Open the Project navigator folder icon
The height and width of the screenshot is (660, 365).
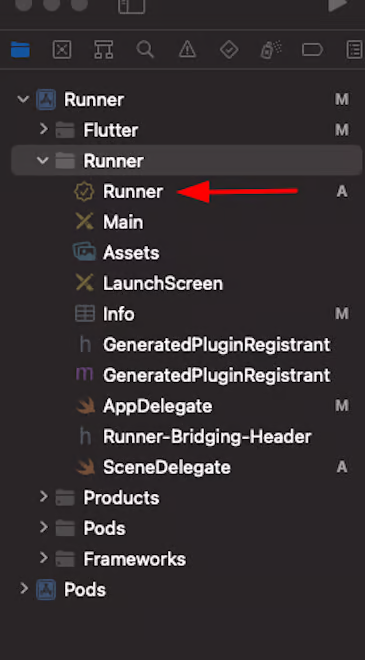click(20, 50)
